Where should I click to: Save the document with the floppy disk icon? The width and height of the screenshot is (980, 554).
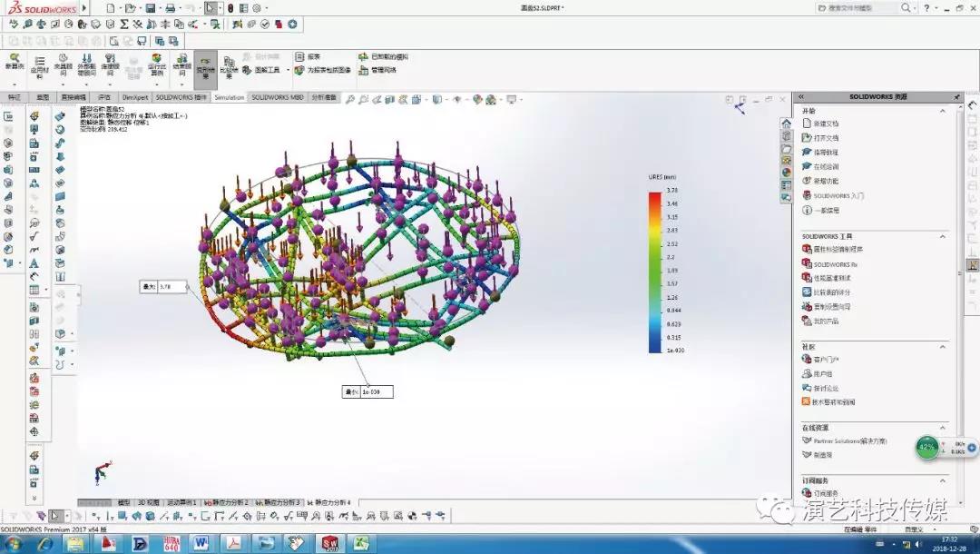coord(151,8)
